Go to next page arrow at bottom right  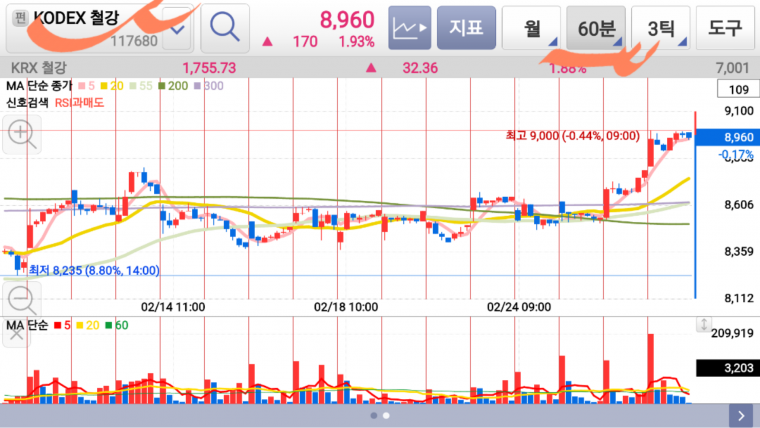[741, 416]
